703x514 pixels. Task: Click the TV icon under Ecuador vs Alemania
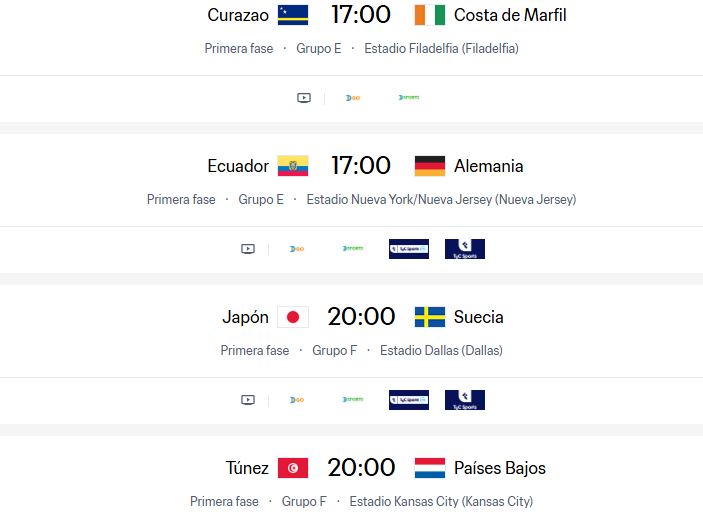click(248, 249)
